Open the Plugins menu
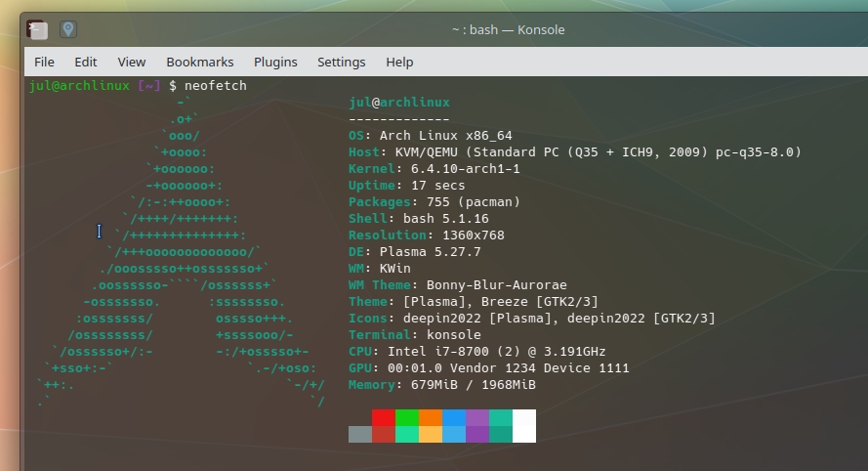868x471 pixels. pyautogui.click(x=275, y=62)
